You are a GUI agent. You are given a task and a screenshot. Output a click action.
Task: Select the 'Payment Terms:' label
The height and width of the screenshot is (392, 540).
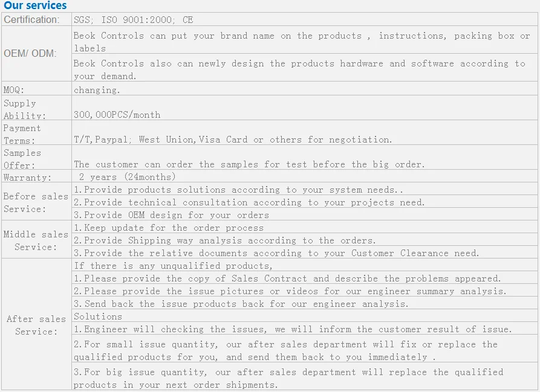[x=22, y=134]
